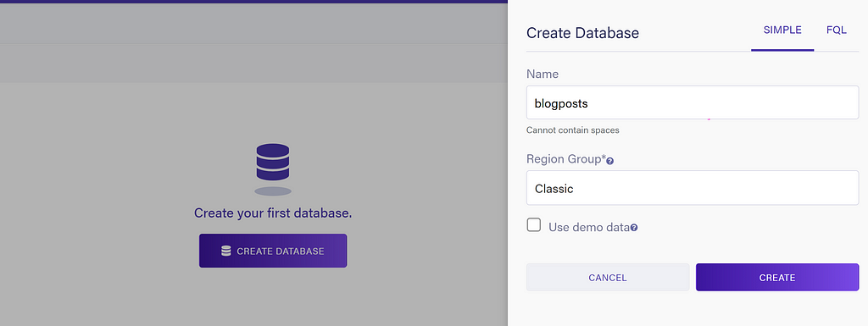Focus the Name field containing blogposts
868x326 pixels.
(x=693, y=102)
